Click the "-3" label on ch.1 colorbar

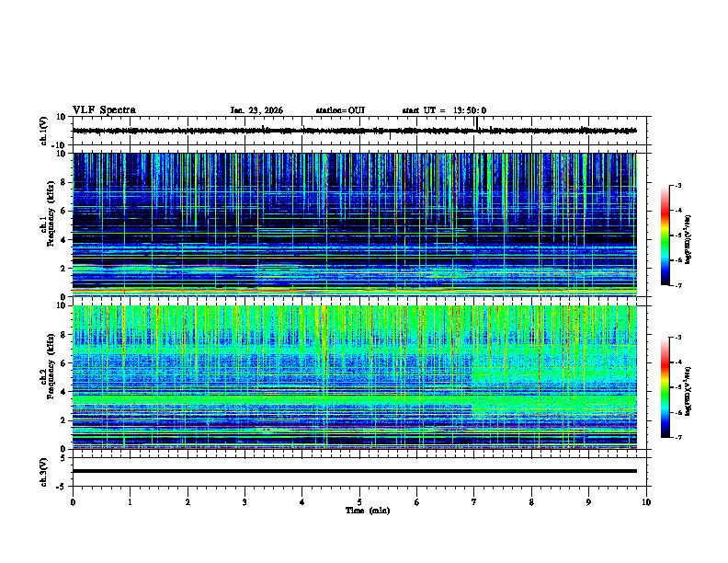(x=677, y=185)
